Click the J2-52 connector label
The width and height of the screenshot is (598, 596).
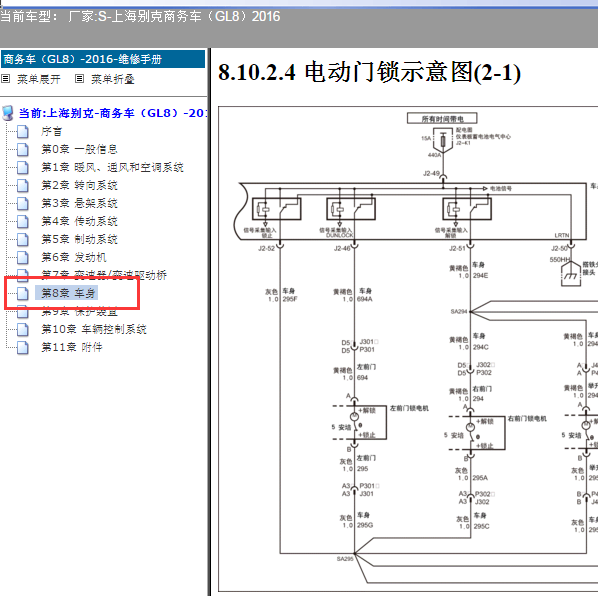click(266, 248)
